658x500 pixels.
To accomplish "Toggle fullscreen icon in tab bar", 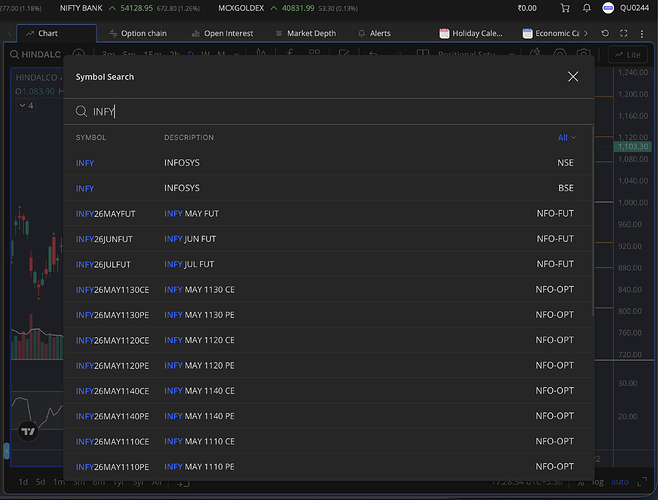I will coord(624,33).
